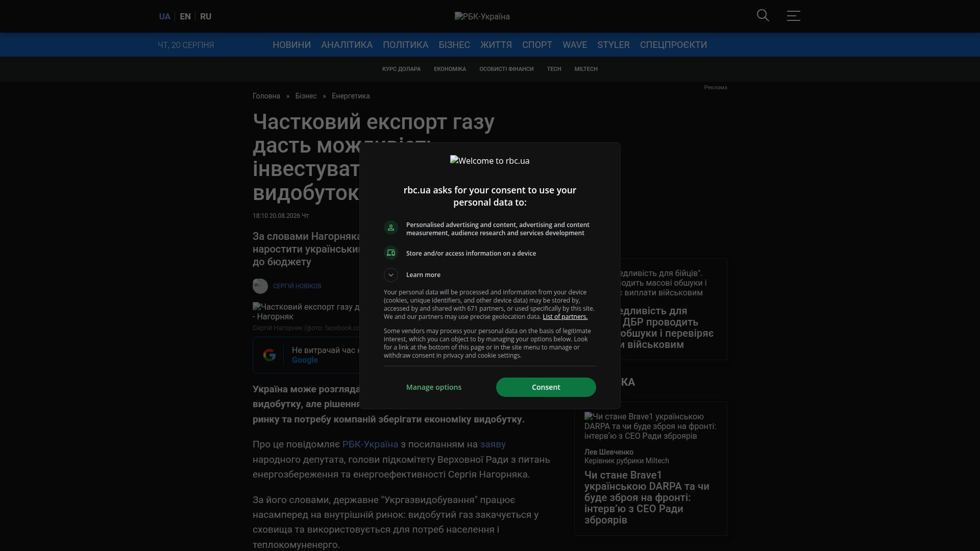Click the photo caption Сергій Нагорняк

pyautogui.click(x=306, y=328)
